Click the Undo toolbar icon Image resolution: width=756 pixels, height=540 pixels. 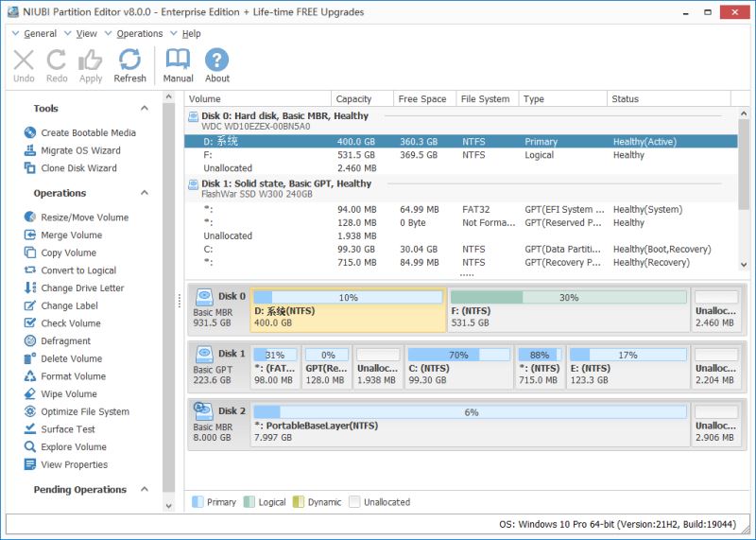point(24,61)
